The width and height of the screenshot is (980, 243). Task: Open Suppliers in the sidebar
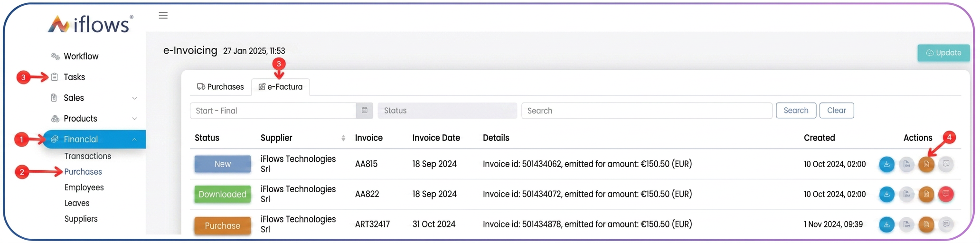point(81,219)
